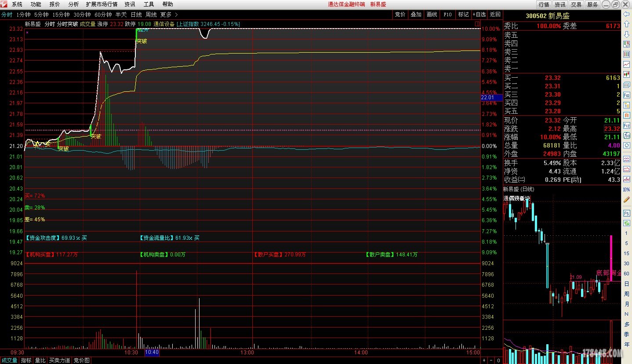Open the 功能 menu
This screenshot has width=632, height=364.
click(x=36, y=4)
